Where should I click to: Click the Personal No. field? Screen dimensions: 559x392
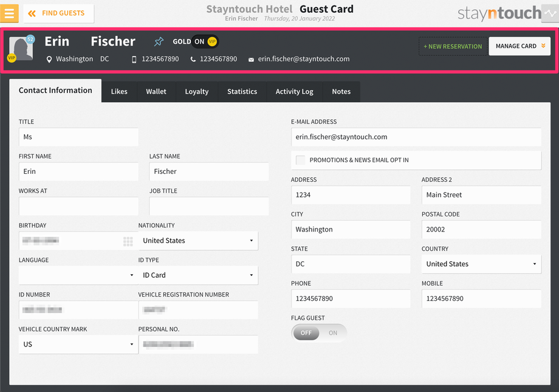pos(198,345)
